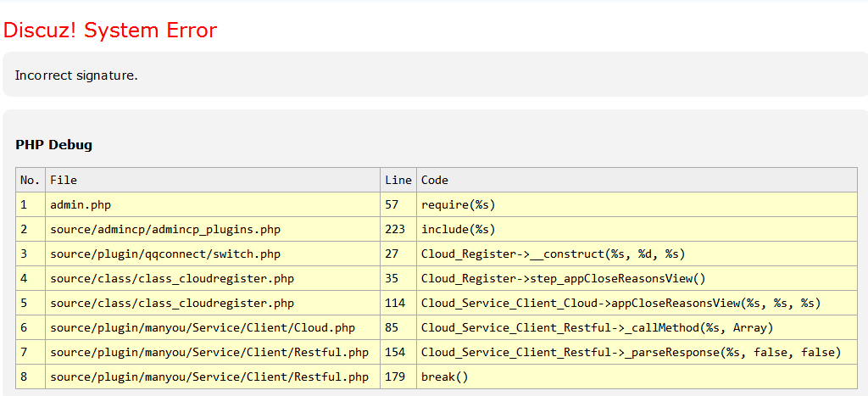This screenshot has width=868, height=396.
Task: Select the admin.php file cell
Action: click(81, 204)
